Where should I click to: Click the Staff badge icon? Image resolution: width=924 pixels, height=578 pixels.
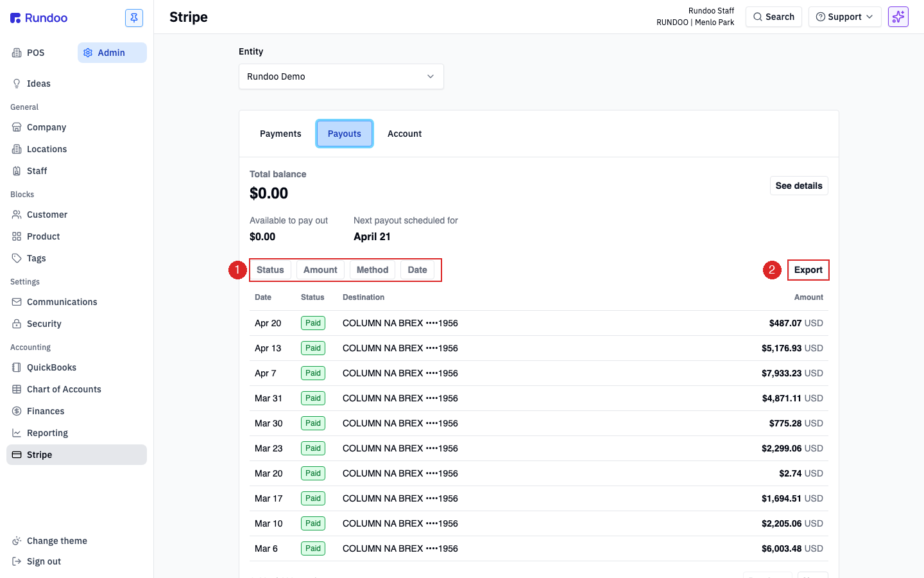click(17, 171)
